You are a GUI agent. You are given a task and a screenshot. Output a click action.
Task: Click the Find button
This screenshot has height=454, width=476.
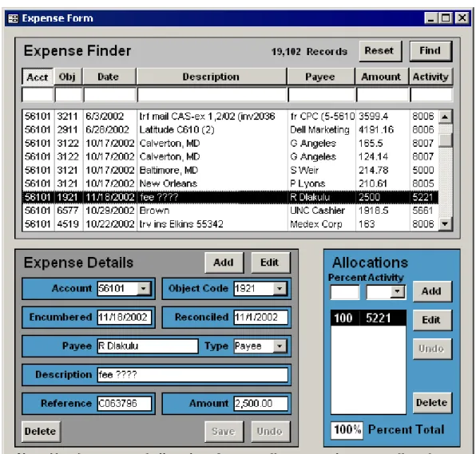pos(430,51)
